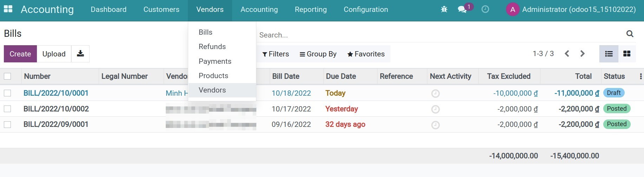Expand the Filters dropdown
The image size is (644, 177).
276,54
